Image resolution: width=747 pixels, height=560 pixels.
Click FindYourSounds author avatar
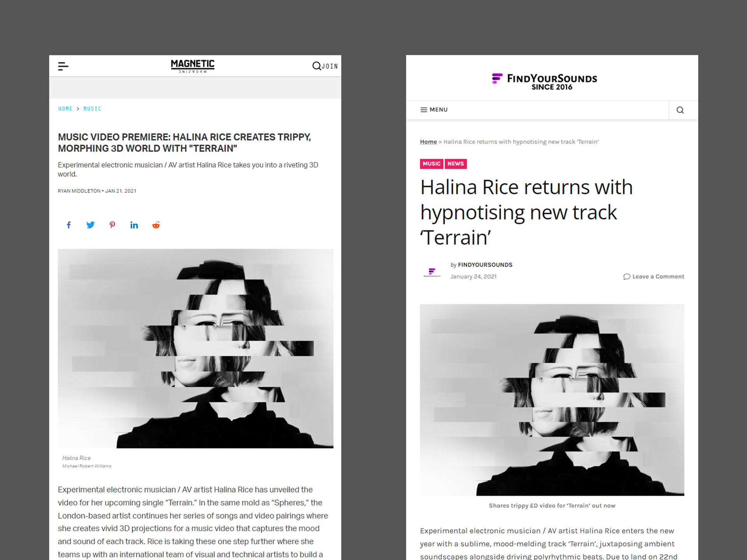coord(432,271)
